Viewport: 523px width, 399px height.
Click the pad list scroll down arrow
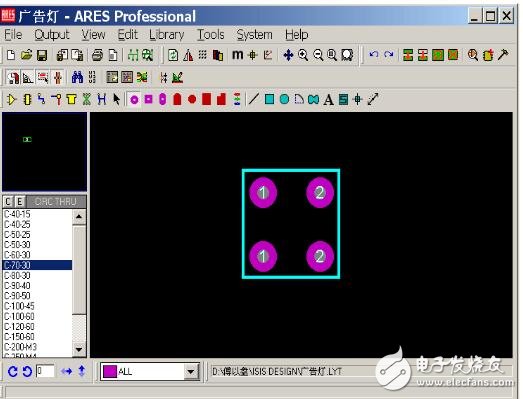[x=79, y=349]
